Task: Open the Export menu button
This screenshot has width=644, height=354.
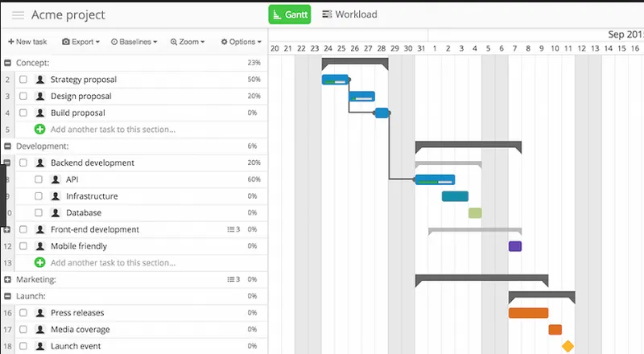Action: point(81,42)
